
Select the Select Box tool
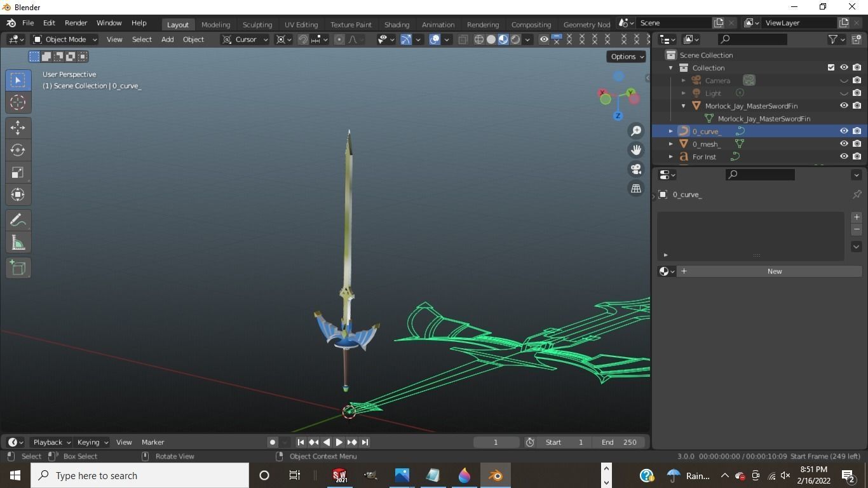coord(18,80)
